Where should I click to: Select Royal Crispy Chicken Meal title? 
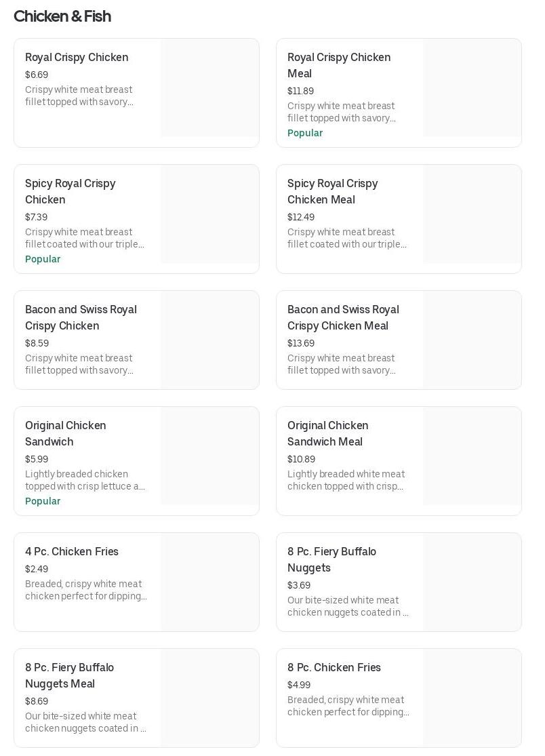338,65
